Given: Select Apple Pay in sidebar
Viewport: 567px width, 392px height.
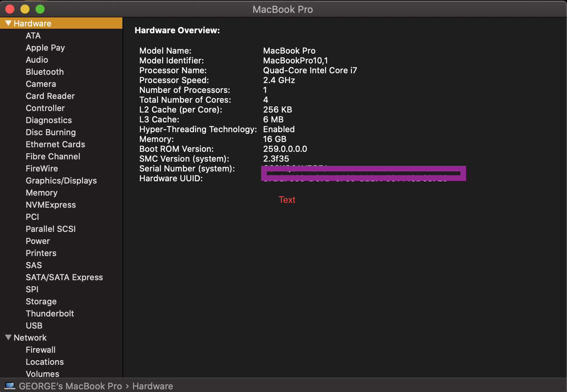Looking at the screenshot, I should click(45, 48).
